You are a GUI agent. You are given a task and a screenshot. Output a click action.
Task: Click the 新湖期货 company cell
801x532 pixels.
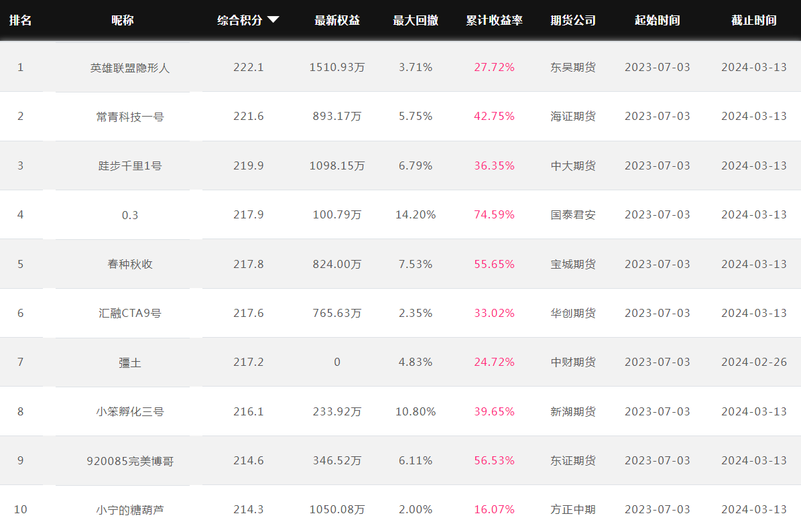[x=573, y=411]
